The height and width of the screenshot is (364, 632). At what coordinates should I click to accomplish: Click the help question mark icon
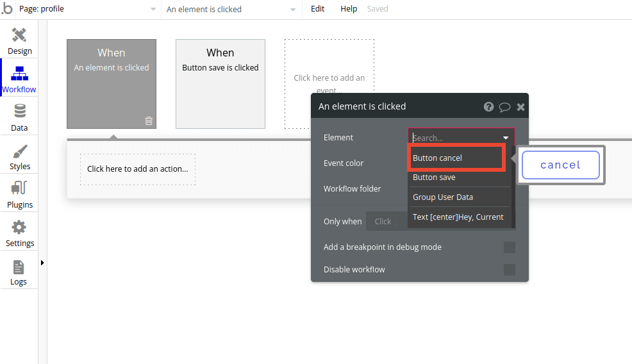(488, 107)
